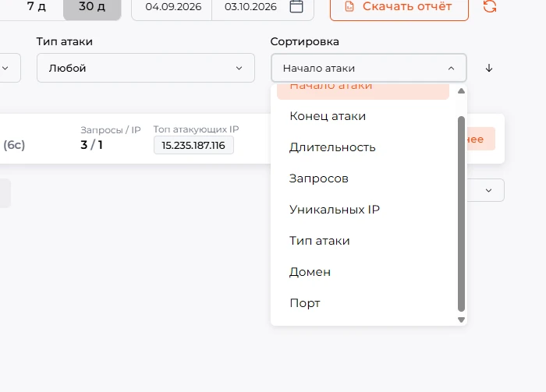
Task: Choose Уникальных IP sort option
Action: point(363,210)
